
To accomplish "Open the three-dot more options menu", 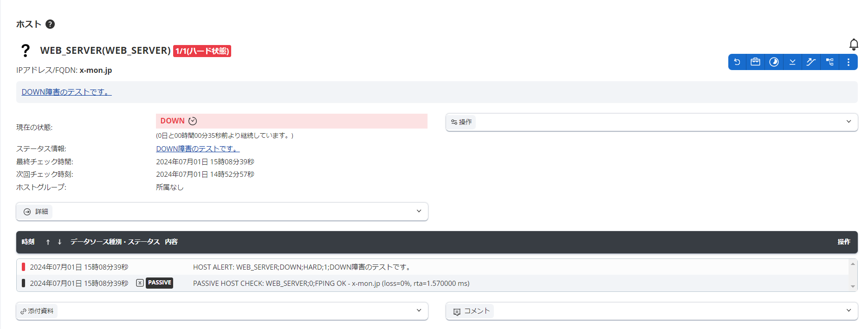I will 848,62.
